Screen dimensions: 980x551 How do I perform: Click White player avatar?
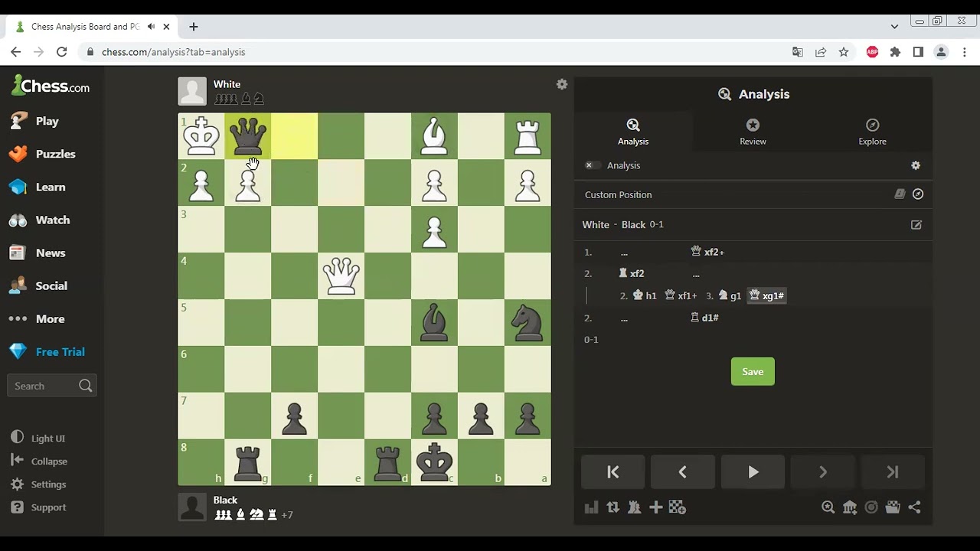click(192, 91)
